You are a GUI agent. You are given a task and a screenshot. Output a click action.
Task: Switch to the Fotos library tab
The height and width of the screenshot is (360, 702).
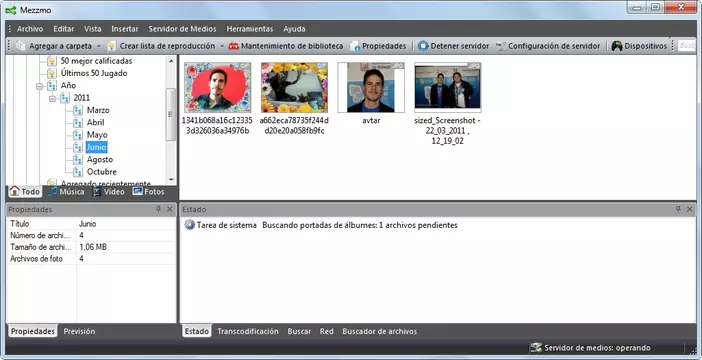[149, 192]
